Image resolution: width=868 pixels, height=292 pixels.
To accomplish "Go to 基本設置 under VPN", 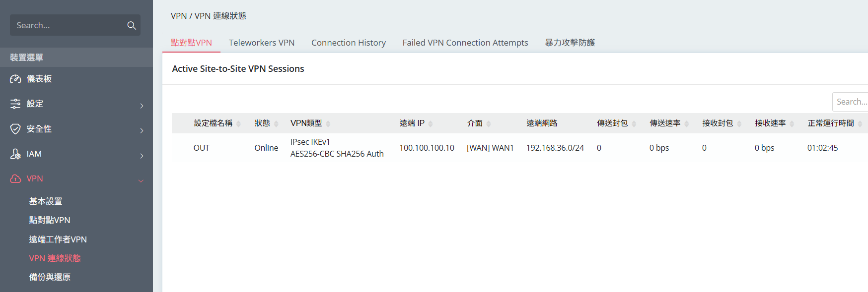I will point(46,201).
